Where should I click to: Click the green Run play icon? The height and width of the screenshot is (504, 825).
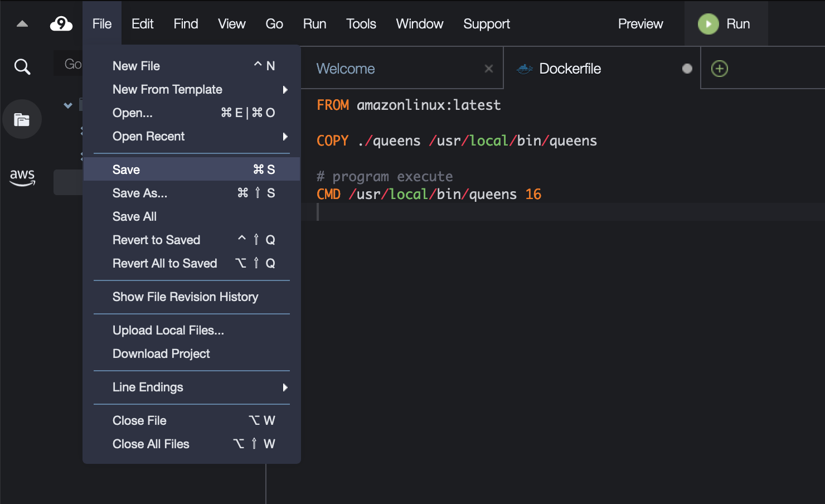click(708, 24)
